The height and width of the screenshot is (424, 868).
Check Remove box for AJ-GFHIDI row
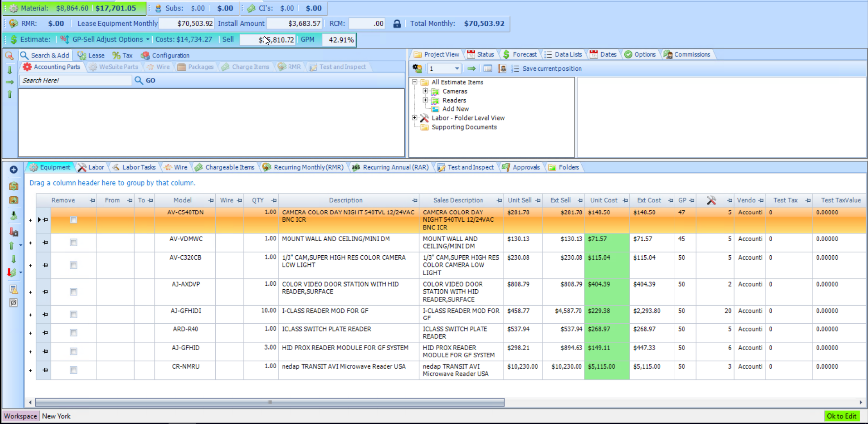pos(73,314)
